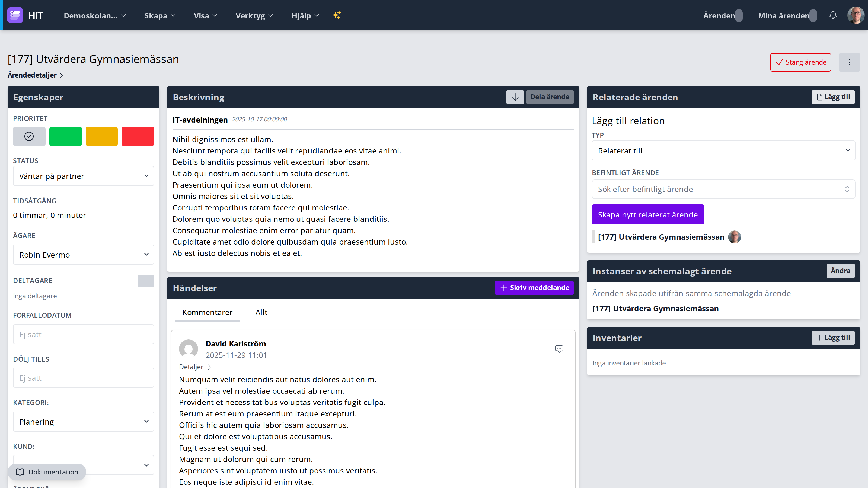The image size is (868, 488).
Task: Open the Verktyg menu
Action: click(x=254, y=15)
